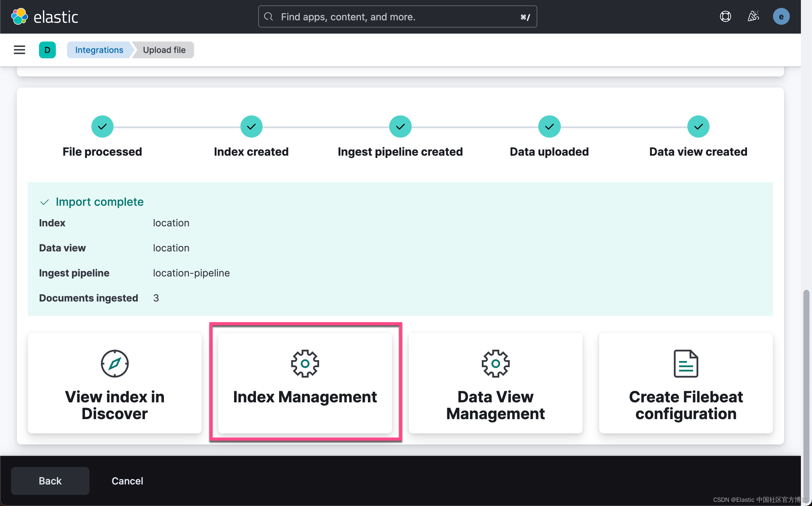
Task: Click the checkmark on Data view created step
Action: click(698, 126)
